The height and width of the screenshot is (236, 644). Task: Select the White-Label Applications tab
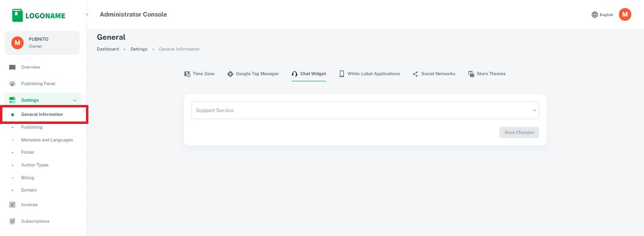[x=369, y=74]
